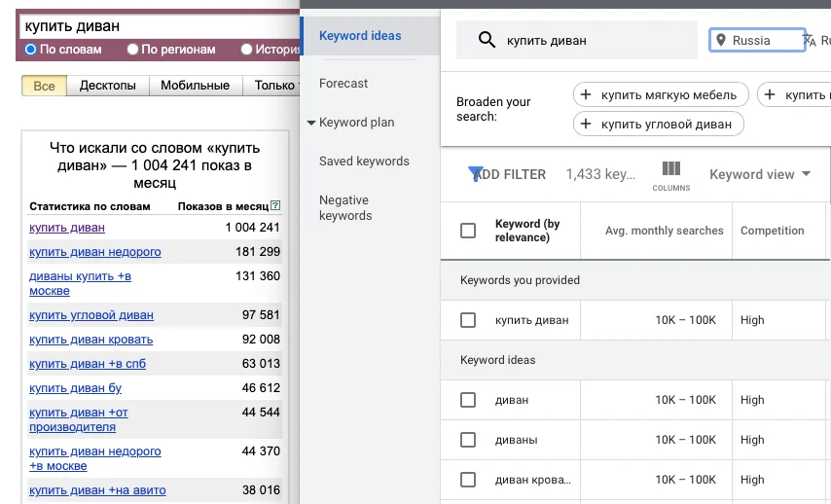
Task: Click the search magnifier icon in Keyword Planner
Action: [x=487, y=40]
